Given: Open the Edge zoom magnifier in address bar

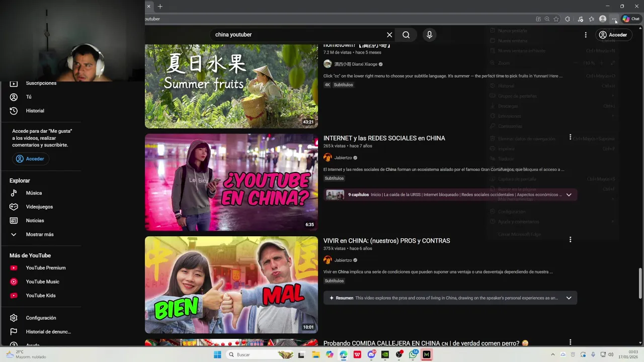Looking at the screenshot, I should (547, 19).
